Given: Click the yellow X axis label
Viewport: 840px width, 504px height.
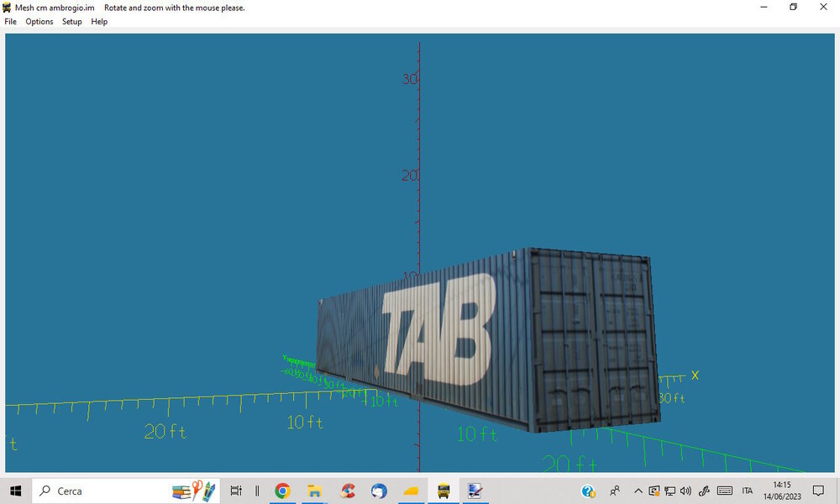Looking at the screenshot, I should click(x=695, y=375).
